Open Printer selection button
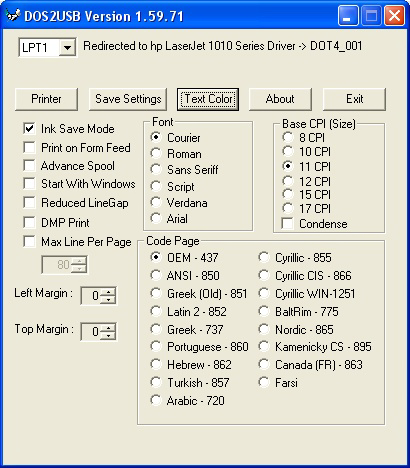410x468 pixels. 46,99
